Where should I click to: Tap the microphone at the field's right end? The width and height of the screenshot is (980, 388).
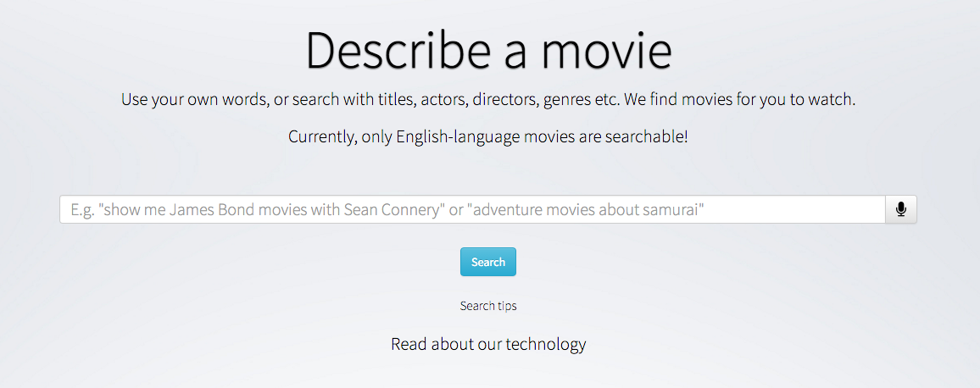pyautogui.click(x=900, y=209)
